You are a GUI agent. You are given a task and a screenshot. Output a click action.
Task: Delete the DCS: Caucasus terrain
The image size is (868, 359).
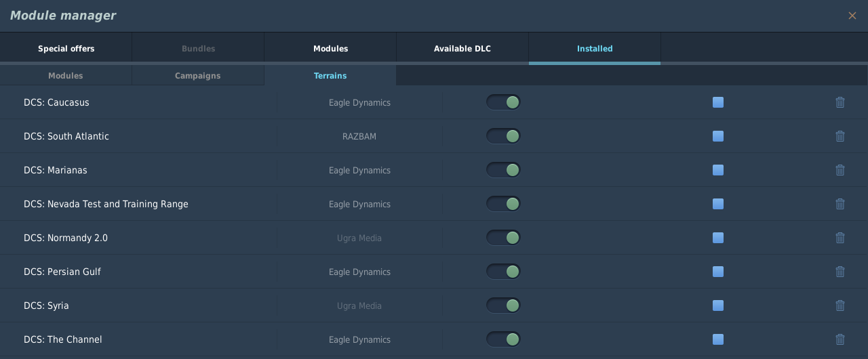(840, 102)
